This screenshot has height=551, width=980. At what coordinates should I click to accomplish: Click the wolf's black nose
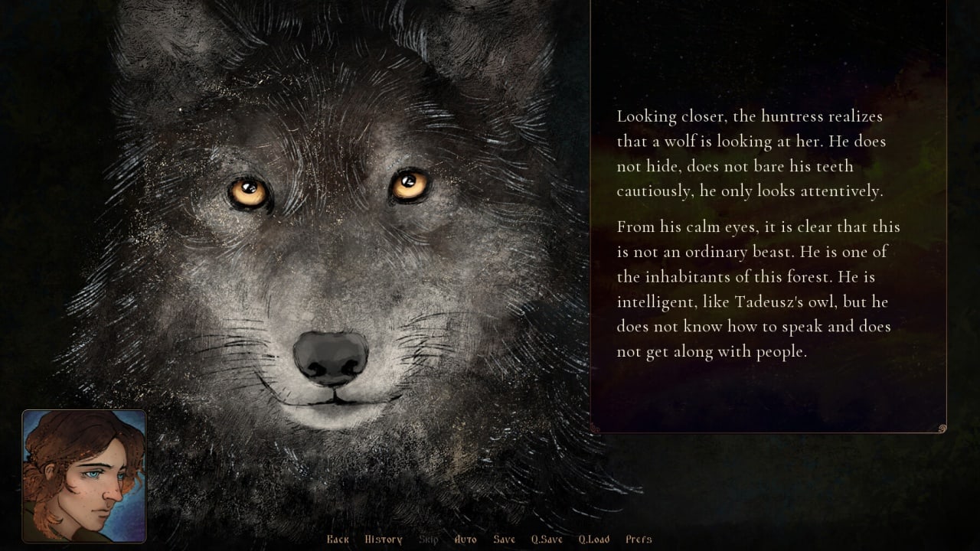[x=331, y=356]
